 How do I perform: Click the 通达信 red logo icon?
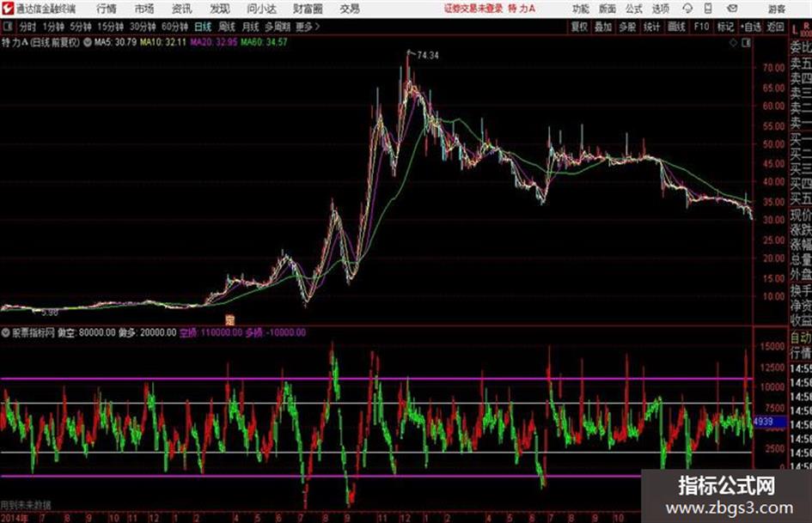pos(8,9)
